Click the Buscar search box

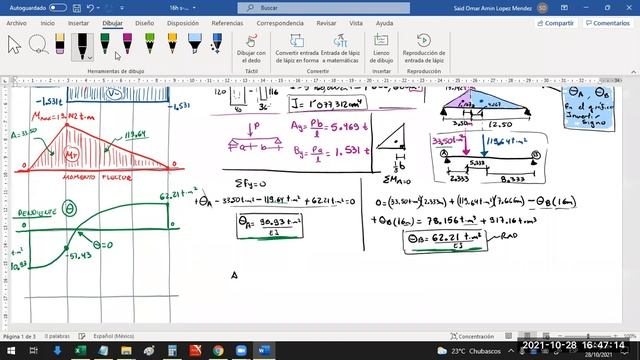[x=324, y=8]
